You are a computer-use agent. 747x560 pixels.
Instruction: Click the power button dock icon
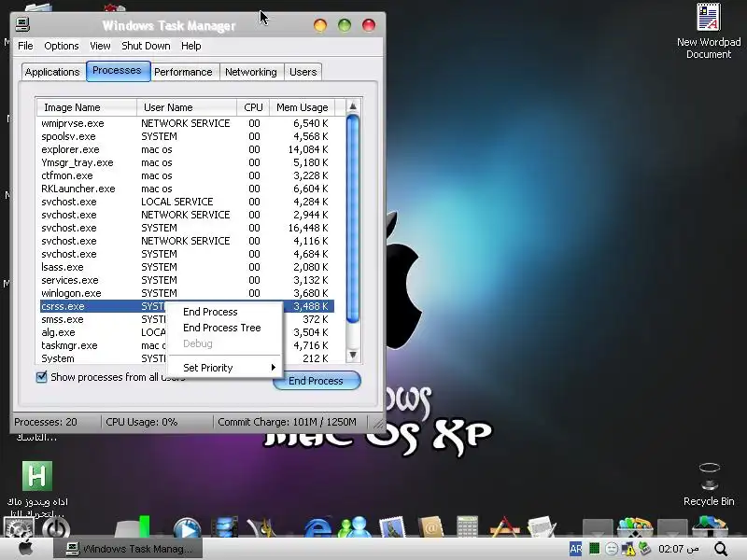(x=56, y=528)
